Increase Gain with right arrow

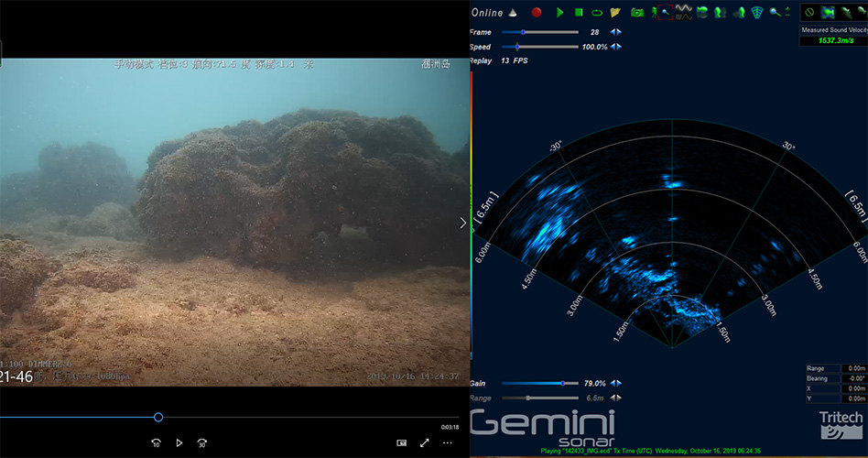coord(619,383)
